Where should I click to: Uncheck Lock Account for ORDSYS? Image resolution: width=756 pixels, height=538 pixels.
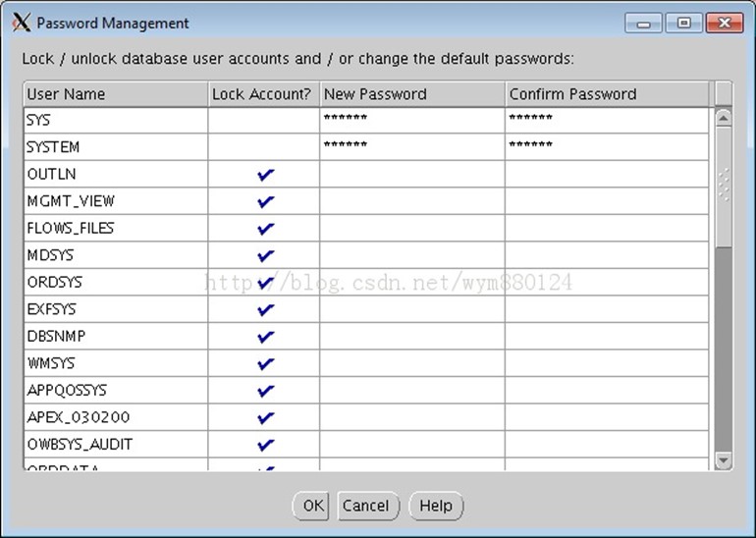(266, 282)
